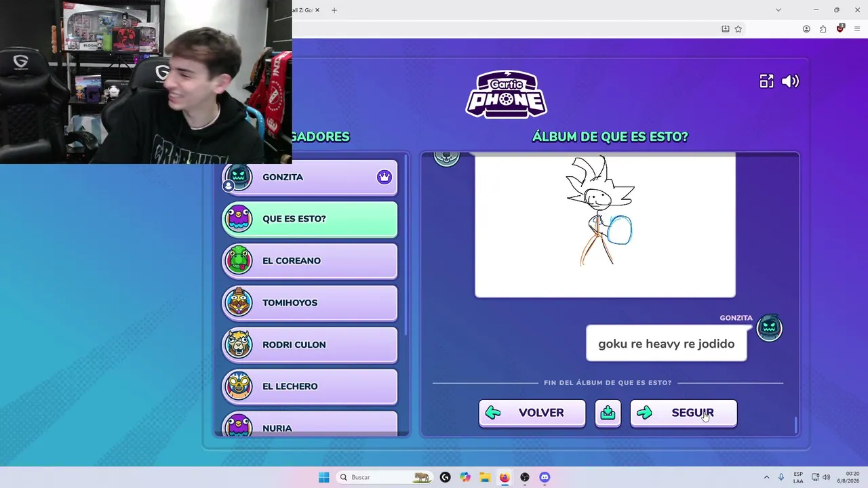Click EL COREANO's green avatar
The image size is (868, 488).
238,261
